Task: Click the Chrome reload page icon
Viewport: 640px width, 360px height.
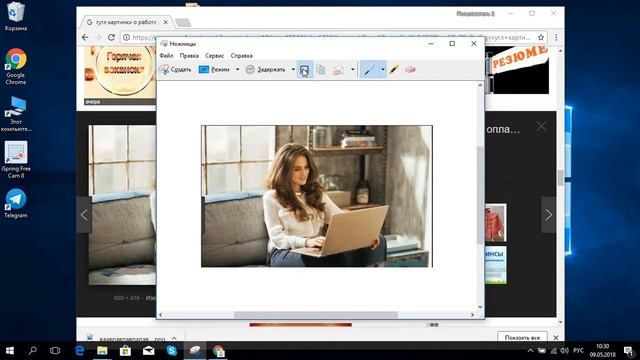Action: pyautogui.click(x=111, y=37)
